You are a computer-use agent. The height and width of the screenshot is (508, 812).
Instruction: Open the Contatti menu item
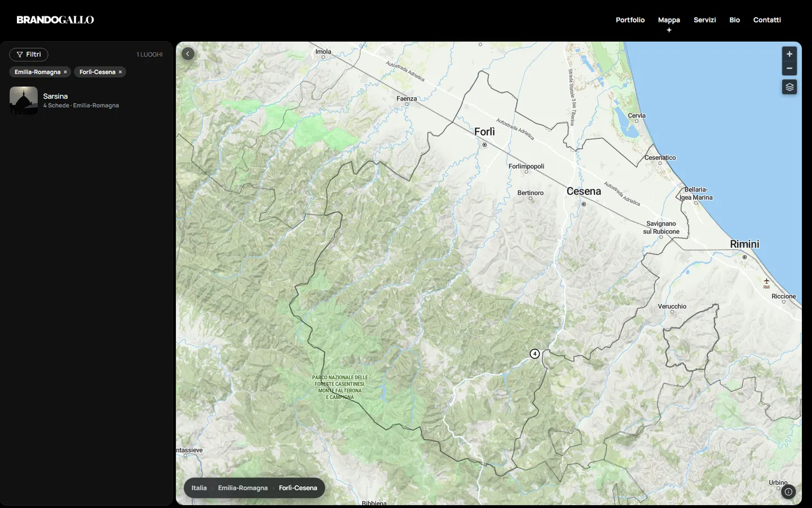pyautogui.click(x=767, y=20)
